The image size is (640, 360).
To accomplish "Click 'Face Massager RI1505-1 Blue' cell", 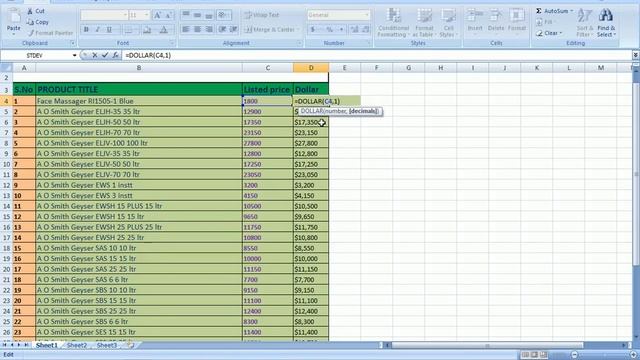I will click(139, 101).
